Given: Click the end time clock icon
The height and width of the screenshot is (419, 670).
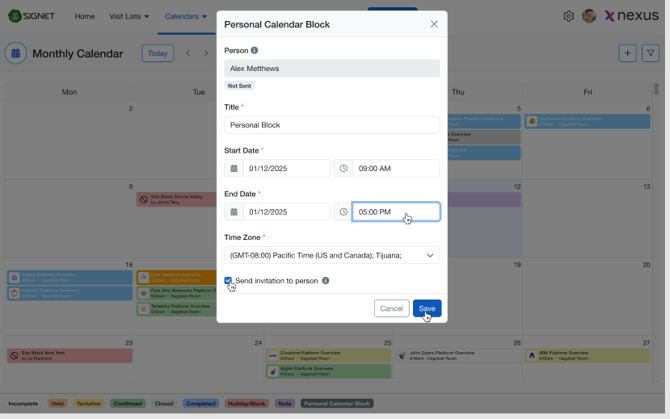Looking at the screenshot, I should (x=343, y=212).
